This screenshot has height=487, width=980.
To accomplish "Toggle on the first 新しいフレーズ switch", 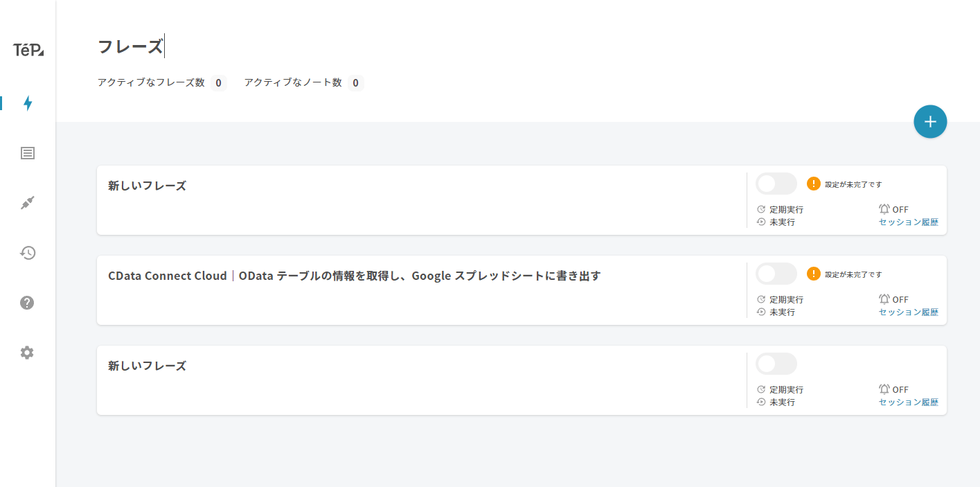I will (776, 184).
